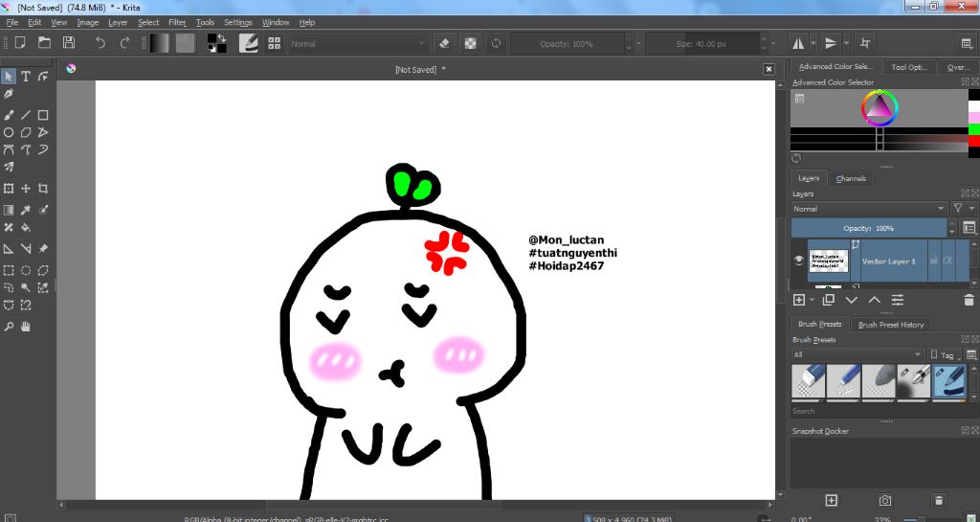Open an existing document from toolbar

[44, 43]
